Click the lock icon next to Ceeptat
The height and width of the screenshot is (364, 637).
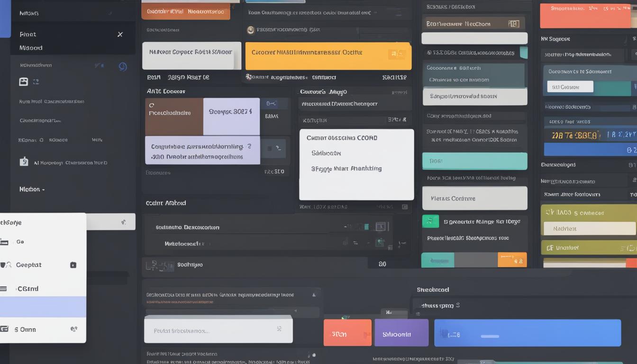click(73, 265)
